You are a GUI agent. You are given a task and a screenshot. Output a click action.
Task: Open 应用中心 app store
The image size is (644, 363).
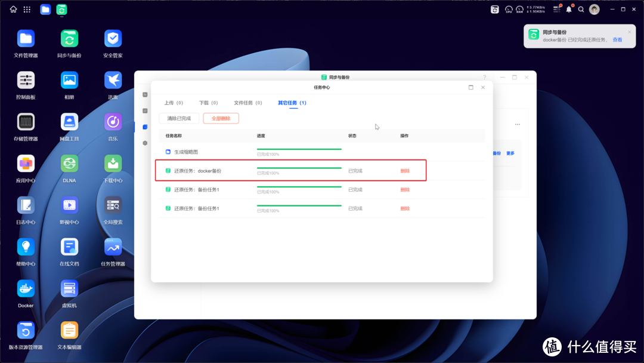26,164
